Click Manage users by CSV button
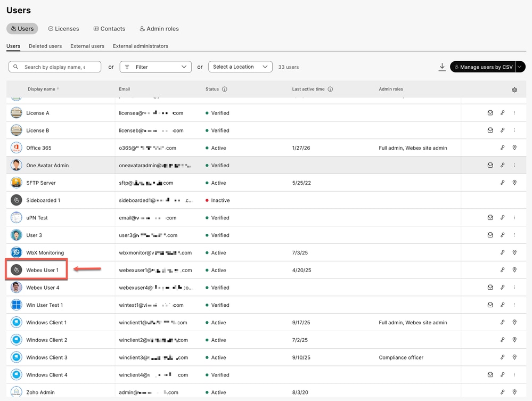The width and height of the screenshot is (532, 401). coord(482,67)
